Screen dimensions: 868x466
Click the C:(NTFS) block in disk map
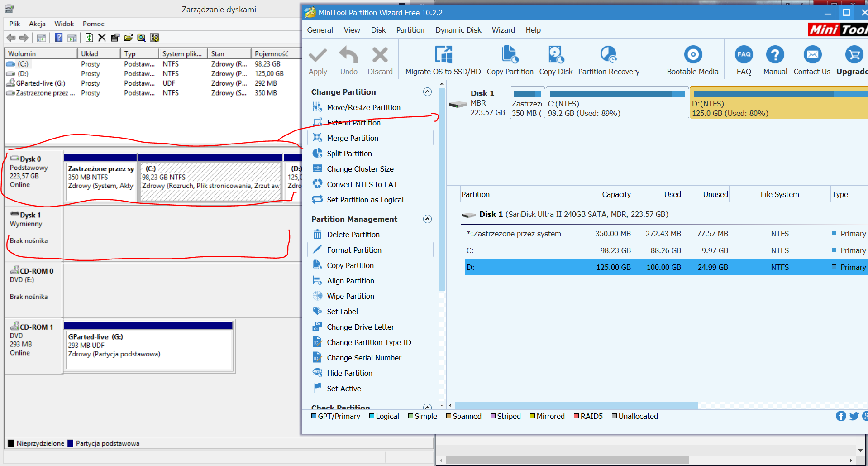(616, 103)
